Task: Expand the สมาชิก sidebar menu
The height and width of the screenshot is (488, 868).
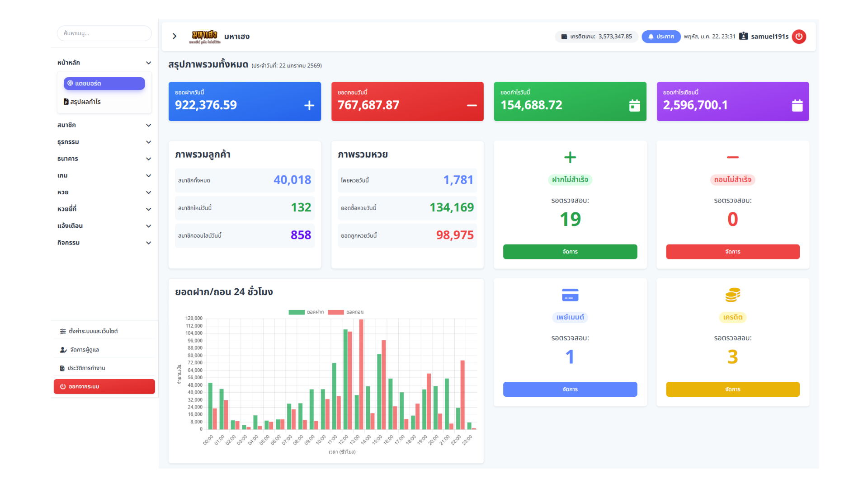Action: tap(104, 125)
